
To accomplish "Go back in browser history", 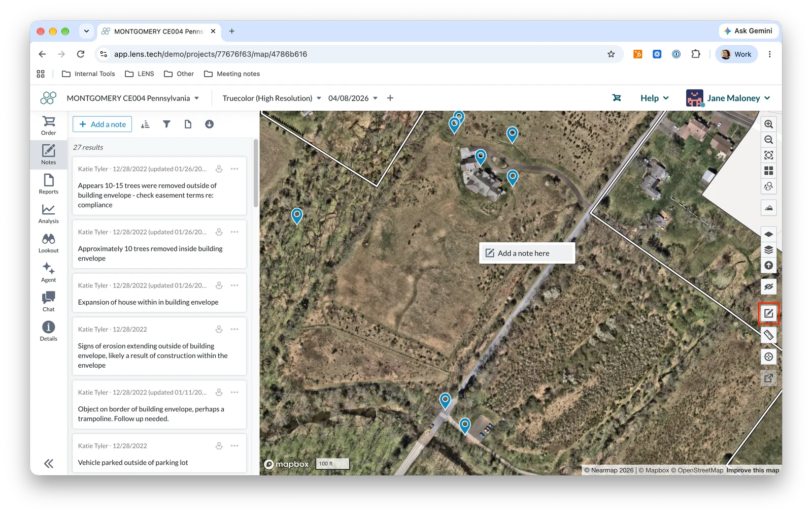I will tap(42, 54).
